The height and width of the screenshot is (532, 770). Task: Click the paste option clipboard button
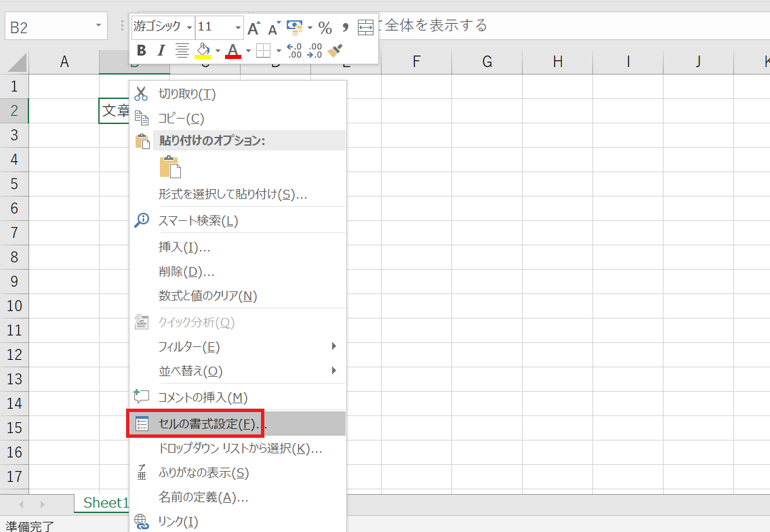click(170, 167)
